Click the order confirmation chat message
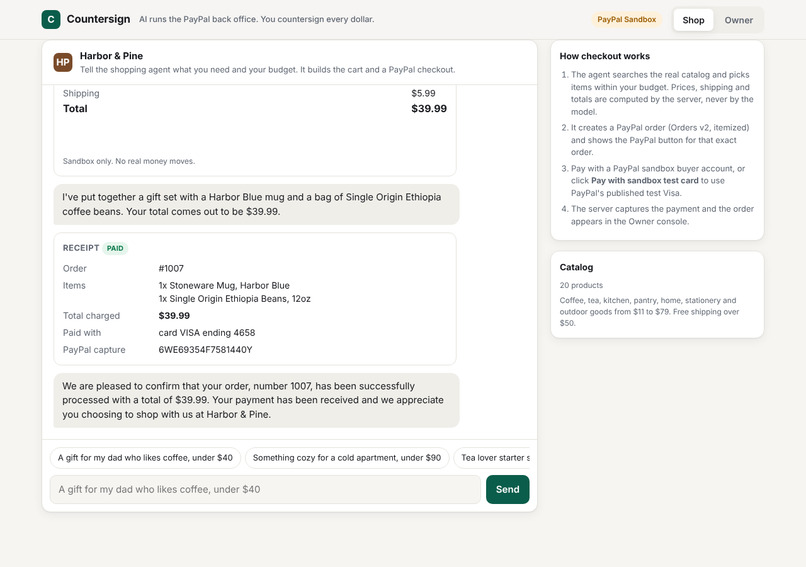Screen dimensions: 806x567 click(256, 400)
